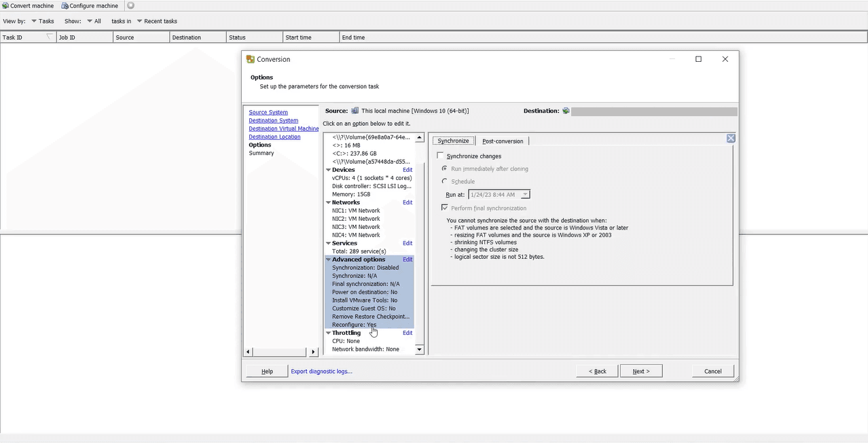Select the Schedule radio button
Screen dimensions: 868x443
(445, 181)
